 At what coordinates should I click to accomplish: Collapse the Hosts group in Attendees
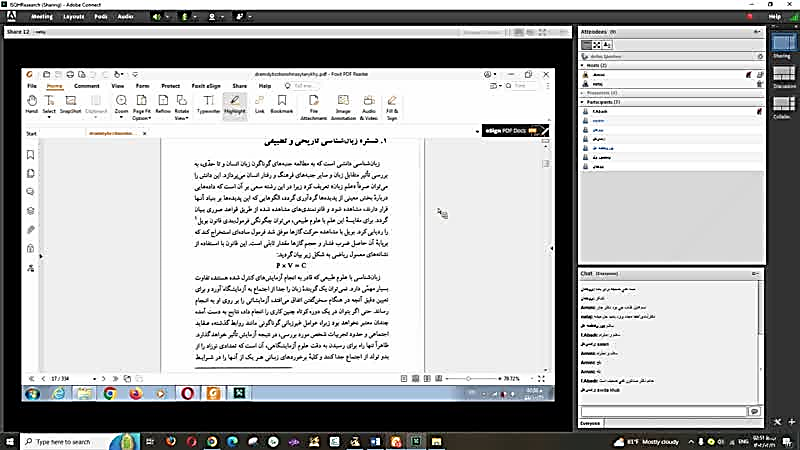[x=583, y=65]
